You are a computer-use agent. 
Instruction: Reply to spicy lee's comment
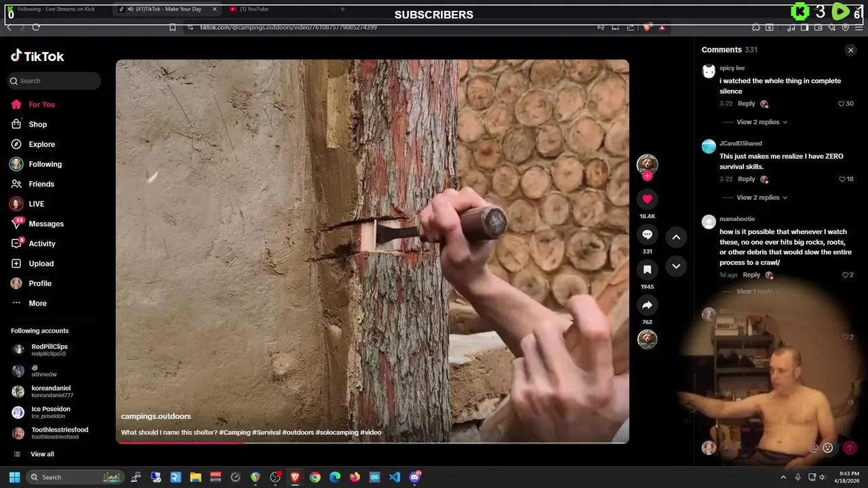point(746,104)
